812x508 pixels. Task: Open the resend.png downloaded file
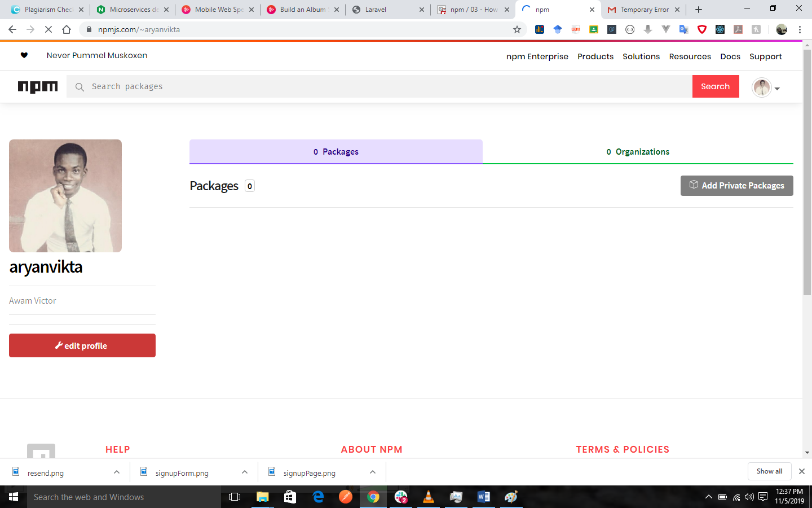click(46, 473)
